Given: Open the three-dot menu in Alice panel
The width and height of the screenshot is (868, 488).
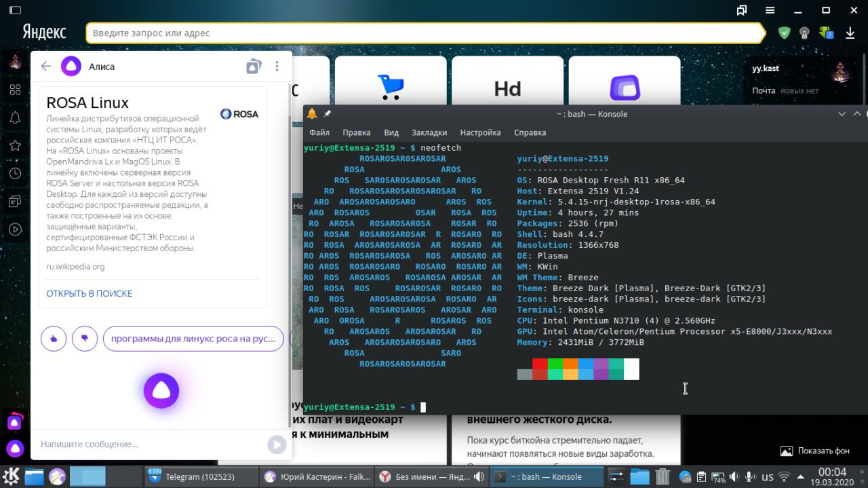Looking at the screenshot, I should (x=277, y=66).
